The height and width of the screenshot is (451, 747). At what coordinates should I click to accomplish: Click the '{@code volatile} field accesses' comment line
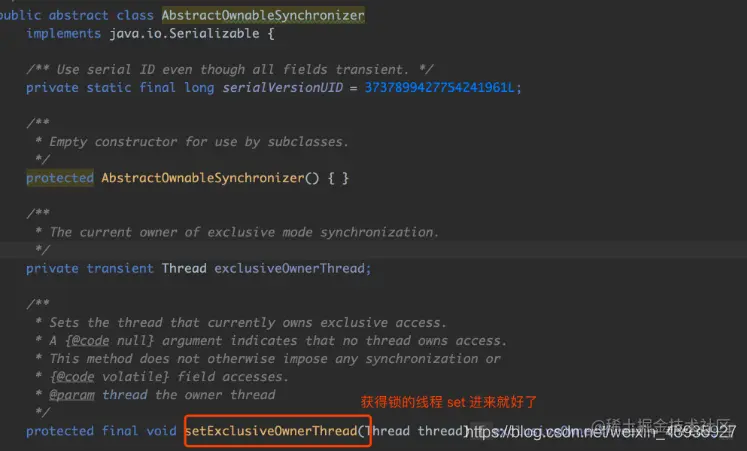pos(169,377)
